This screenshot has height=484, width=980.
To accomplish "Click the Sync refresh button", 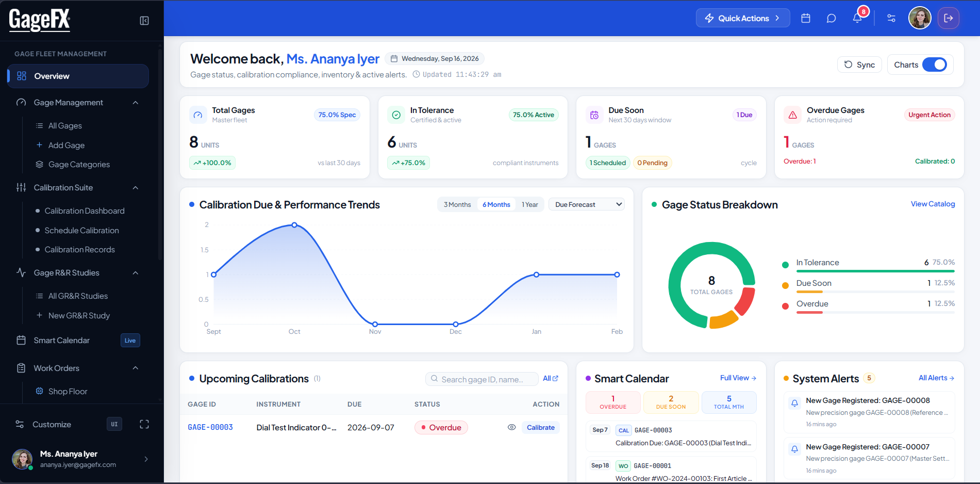I will pos(859,64).
